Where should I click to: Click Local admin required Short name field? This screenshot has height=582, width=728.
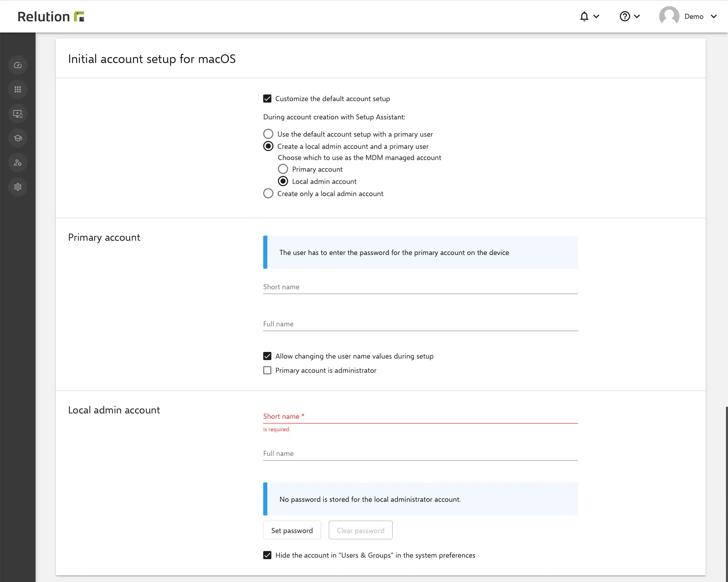click(420, 416)
